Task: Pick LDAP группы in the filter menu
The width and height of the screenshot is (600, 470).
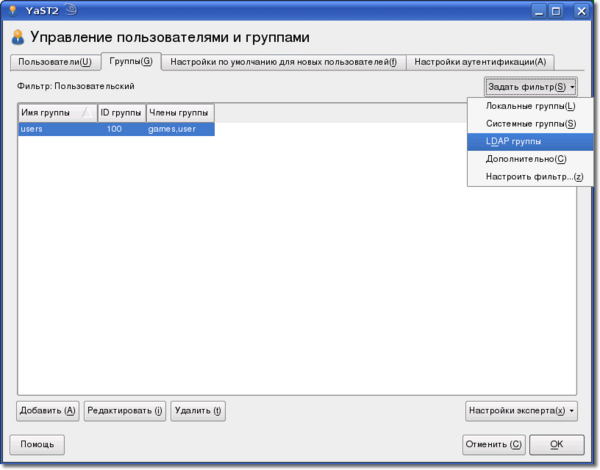Action: (x=530, y=142)
